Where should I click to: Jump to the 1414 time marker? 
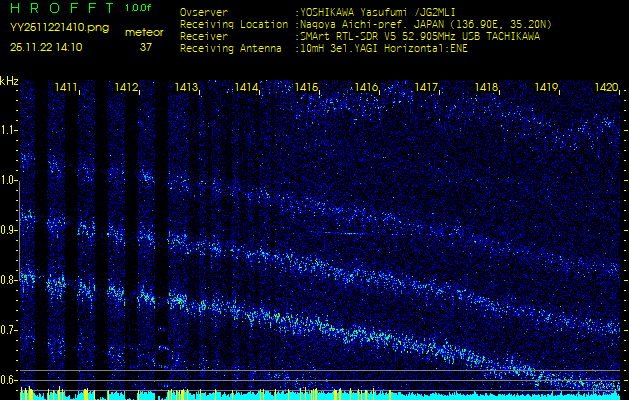tap(246, 88)
